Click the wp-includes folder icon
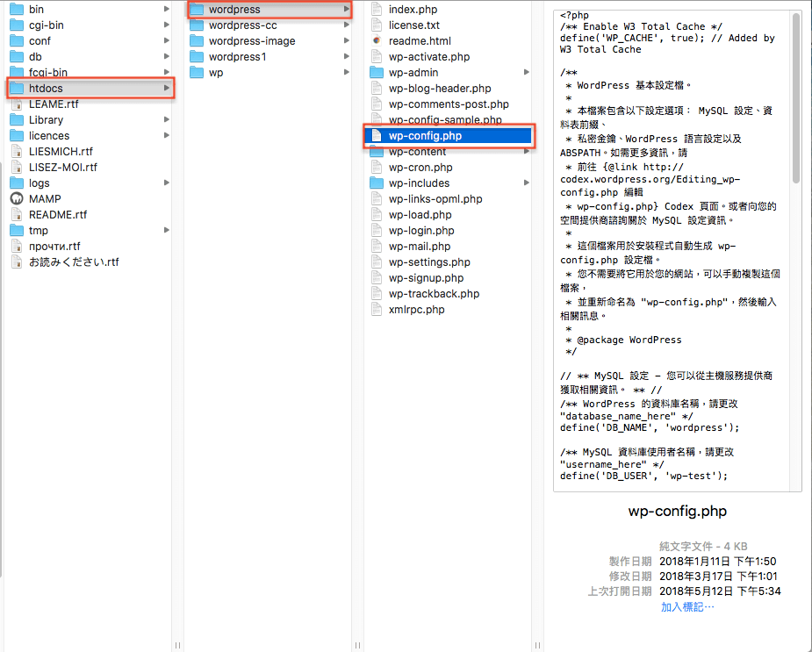This screenshot has width=812, height=652. point(377,183)
